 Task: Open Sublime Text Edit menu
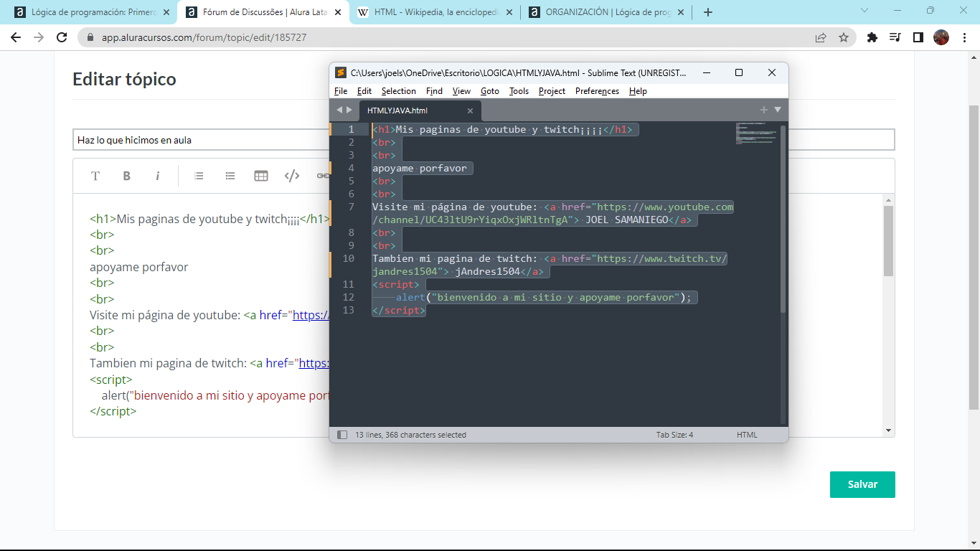click(364, 91)
